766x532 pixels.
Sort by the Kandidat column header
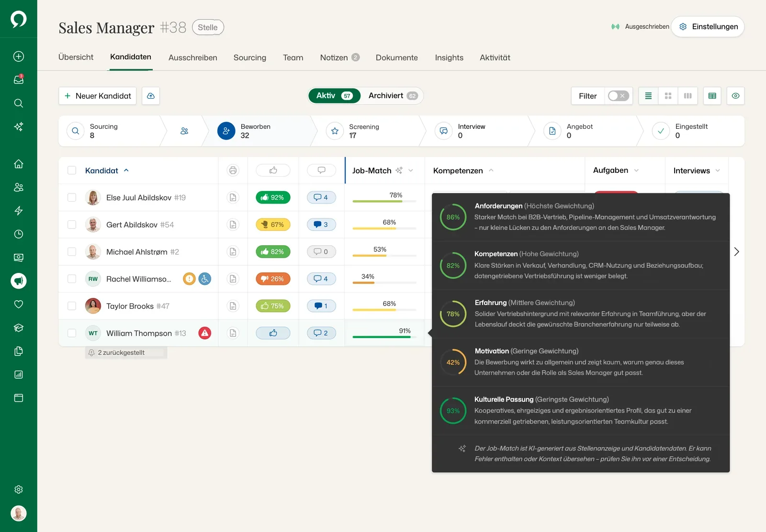pyautogui.click(x=107, y=170)
